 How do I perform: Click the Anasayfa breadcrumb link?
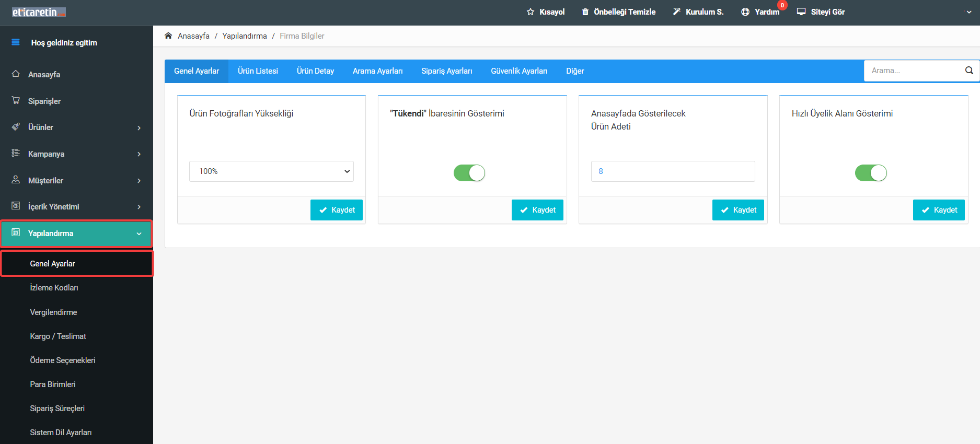(x=193, y=36)
